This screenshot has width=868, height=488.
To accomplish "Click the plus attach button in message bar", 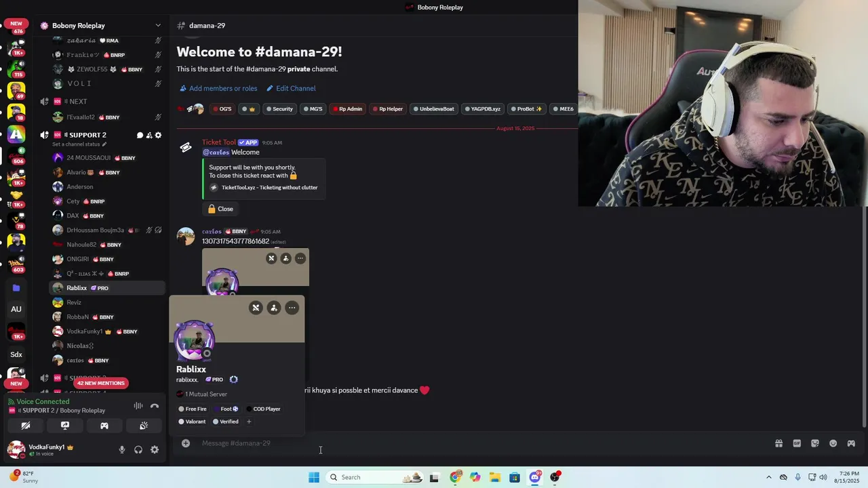I will [186, 443].
